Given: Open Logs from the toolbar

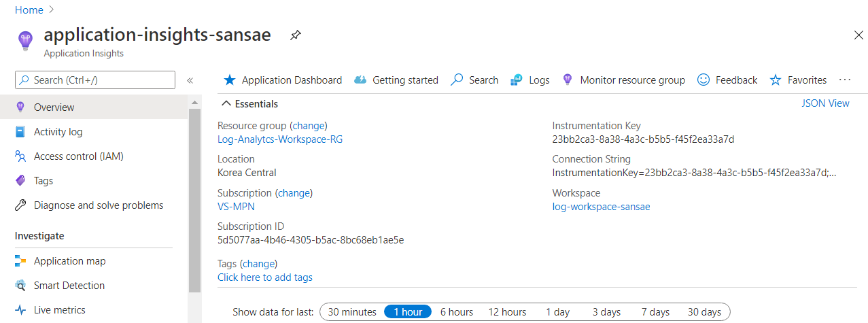Looking at the screenshot, I should [530, 80].
